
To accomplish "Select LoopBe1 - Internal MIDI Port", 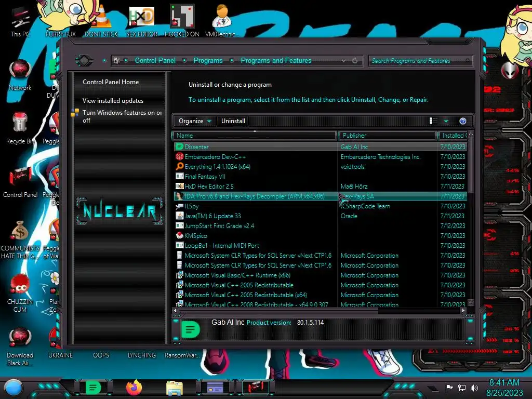I will [222, 245].
